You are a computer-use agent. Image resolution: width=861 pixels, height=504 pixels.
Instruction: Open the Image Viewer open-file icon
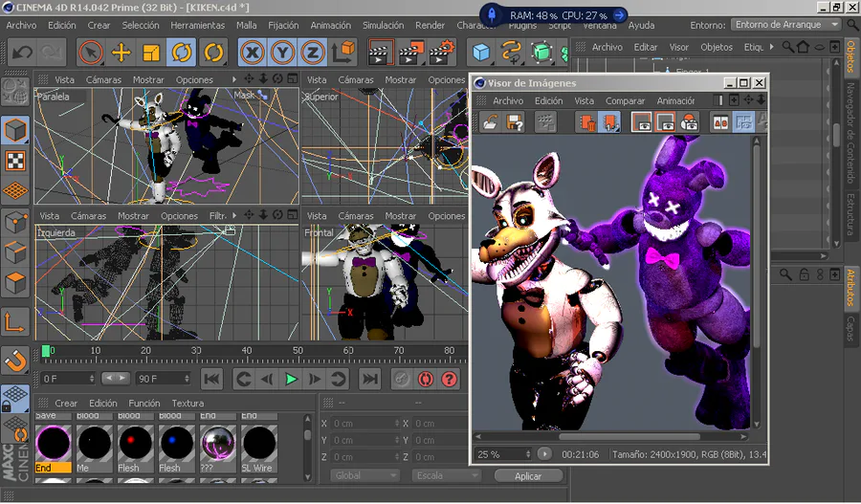[489, 121]
